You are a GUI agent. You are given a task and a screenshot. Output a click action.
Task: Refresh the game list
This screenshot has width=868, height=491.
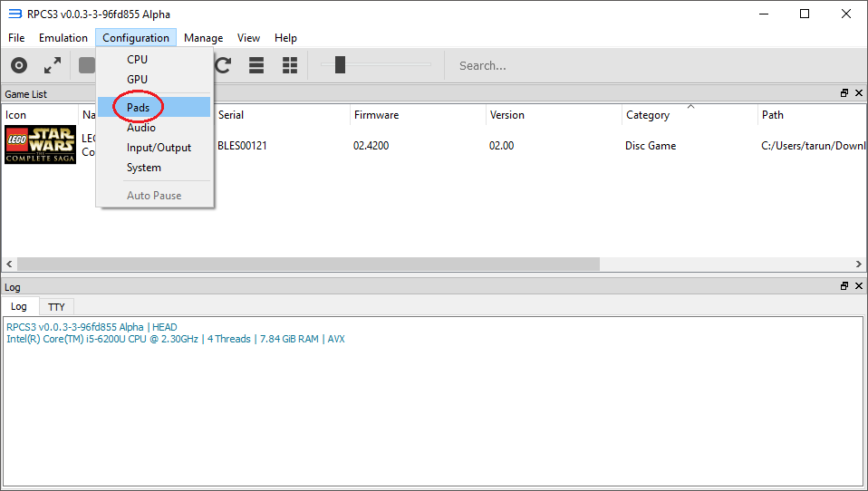tap(223, 65)
